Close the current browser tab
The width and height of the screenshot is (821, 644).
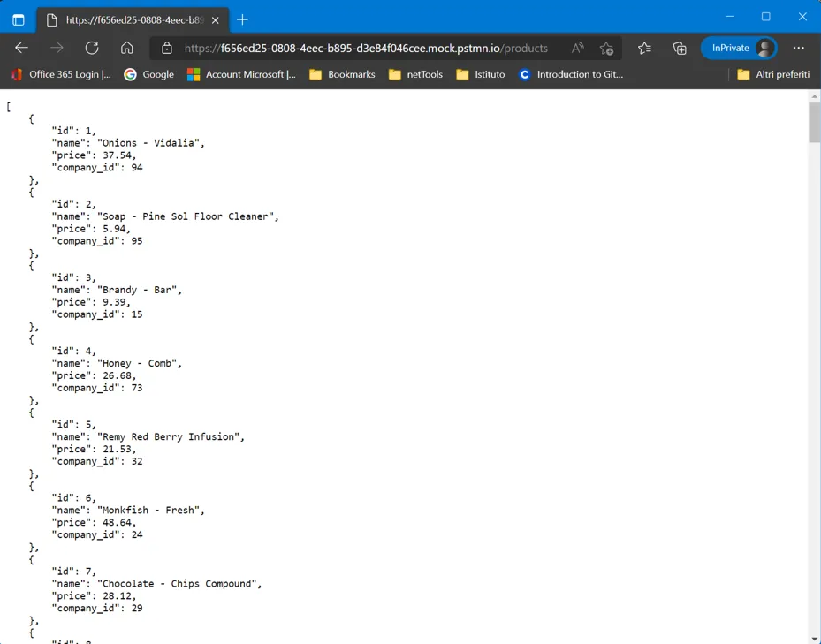tap(216, 20)
